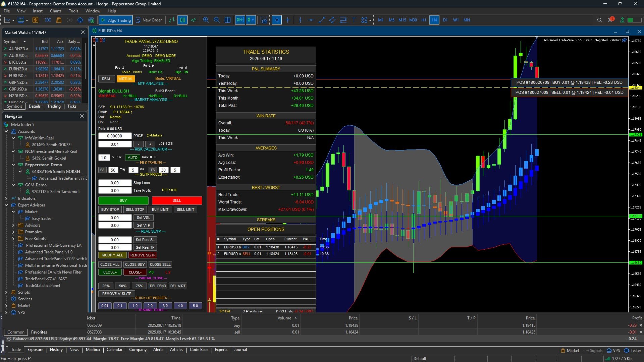Click the CLOSE ALL button
The height and width of the screenshot is (362, 644).
tap(110, 264)
